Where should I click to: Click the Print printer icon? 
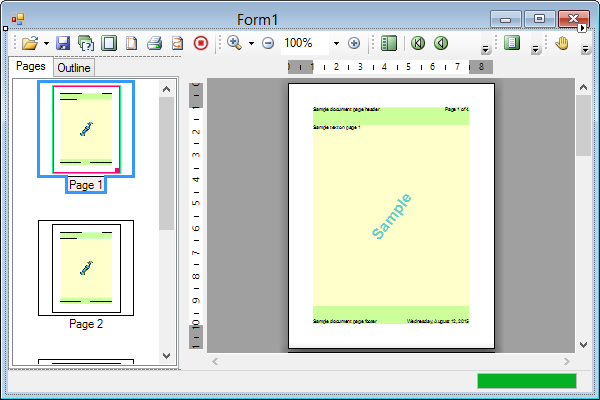pos(154,43)
